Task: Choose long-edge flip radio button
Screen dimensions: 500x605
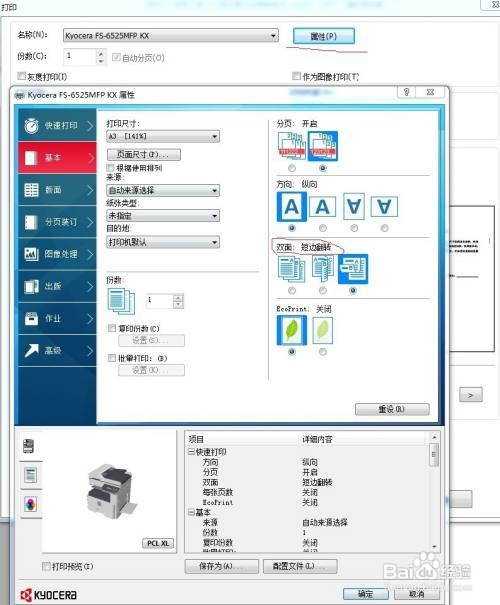Action: 323,290
